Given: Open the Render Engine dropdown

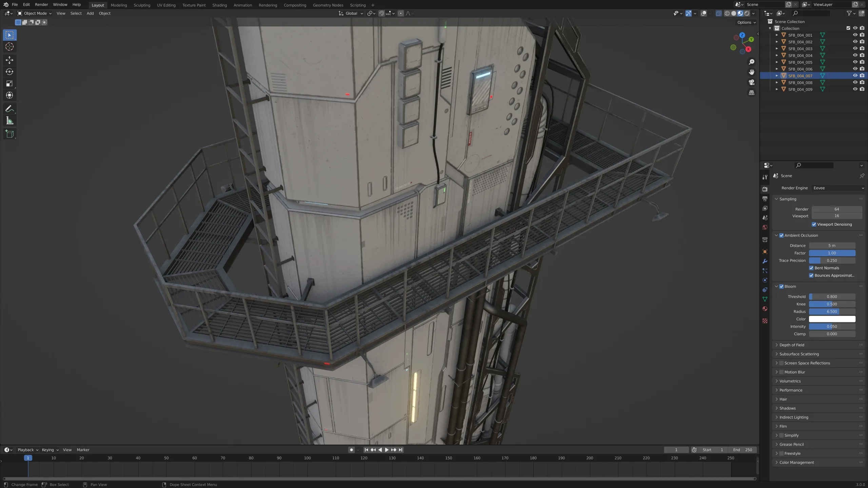Looking at the screenshot, I should coord(838,188).
